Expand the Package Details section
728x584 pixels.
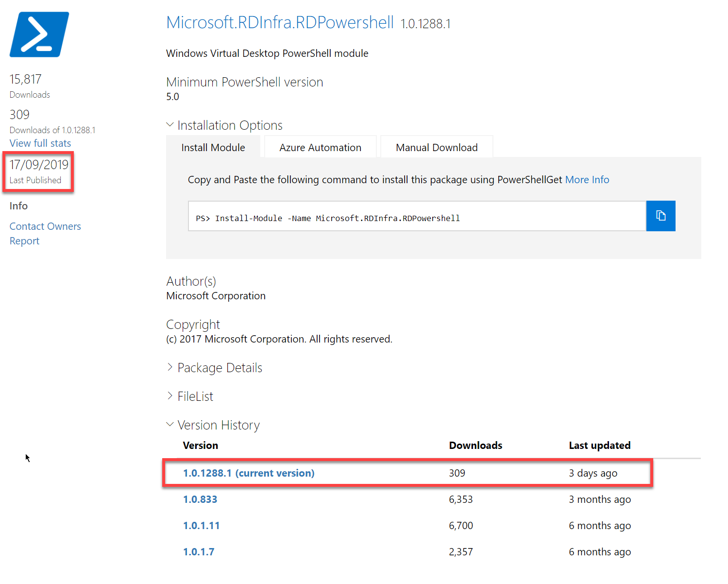[x=214, y=368]
